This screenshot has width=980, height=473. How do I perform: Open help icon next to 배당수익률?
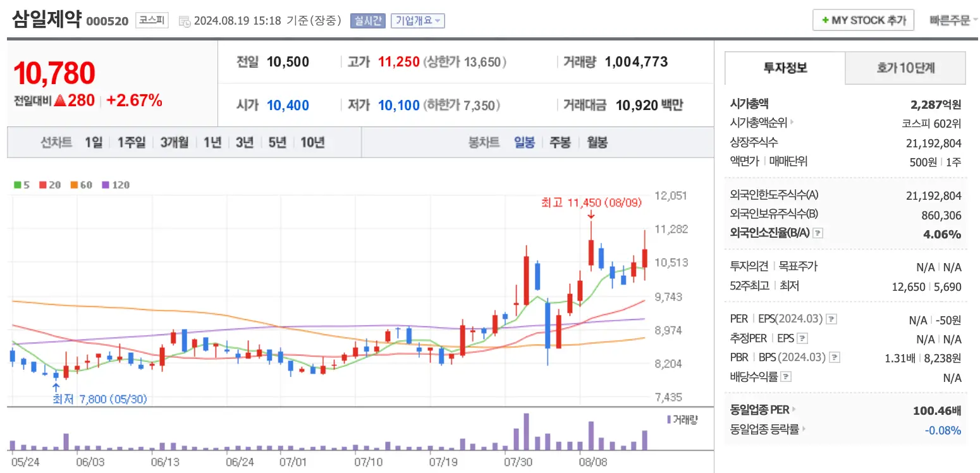[x=786, y=377]
